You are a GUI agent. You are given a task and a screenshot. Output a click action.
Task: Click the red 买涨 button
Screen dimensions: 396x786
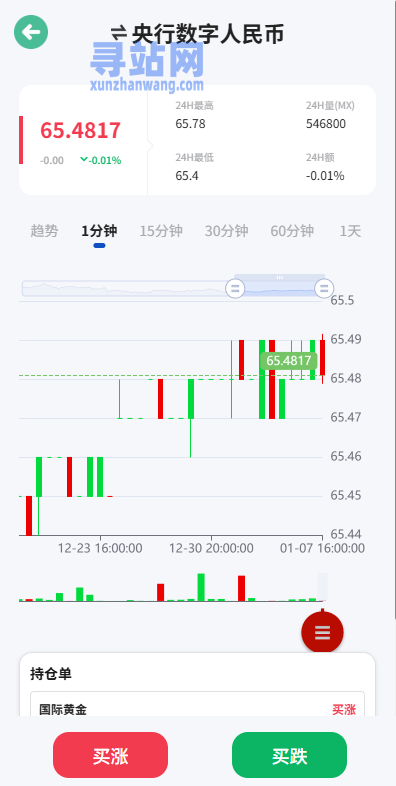pos(110,755)
